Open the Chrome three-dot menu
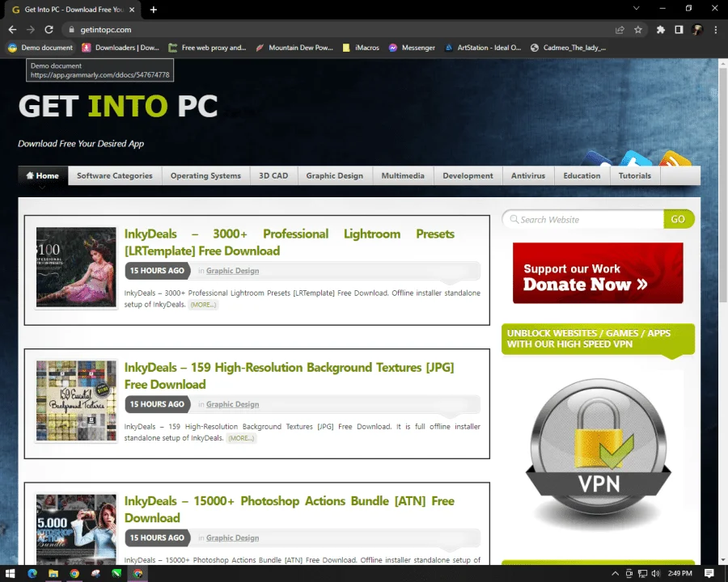 click(x=716, y=30)
